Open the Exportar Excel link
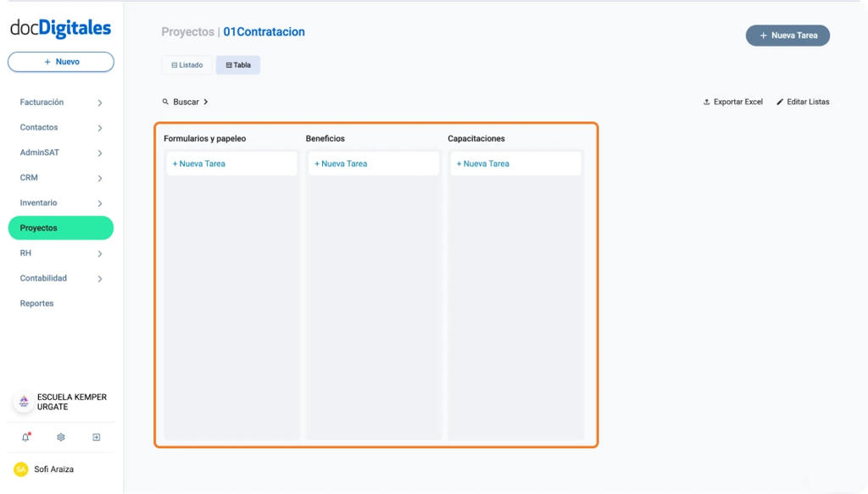This screenshot has height=494, width=868. tap(737, 102)
